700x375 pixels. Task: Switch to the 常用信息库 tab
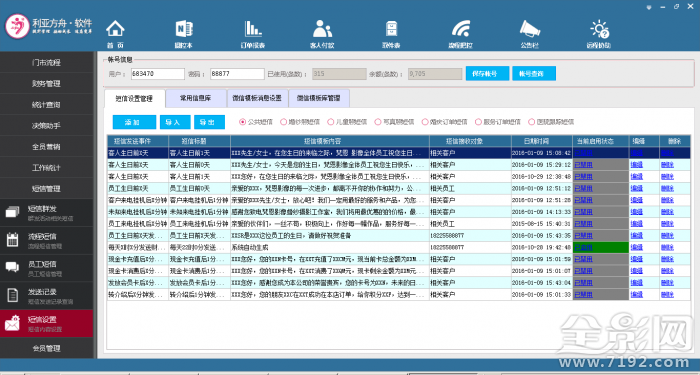click(x=196, y=98)
